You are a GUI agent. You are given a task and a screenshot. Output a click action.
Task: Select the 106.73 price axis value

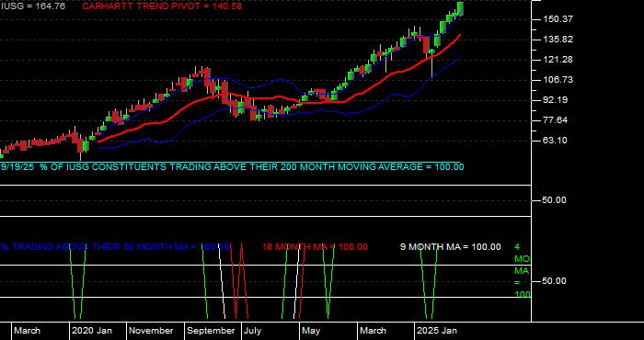click(558, 80)
